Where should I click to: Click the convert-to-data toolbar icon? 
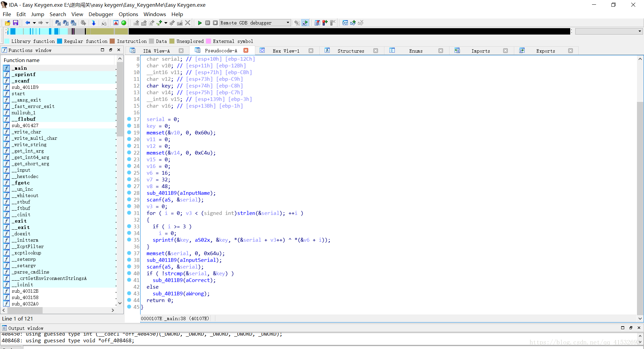pyautogui.click(x=144, y=23)
